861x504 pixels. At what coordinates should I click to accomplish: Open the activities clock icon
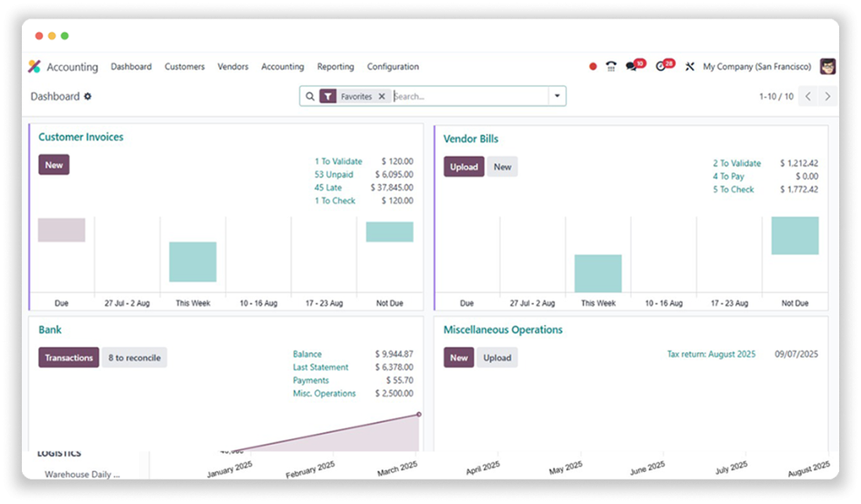pos(661,66)
